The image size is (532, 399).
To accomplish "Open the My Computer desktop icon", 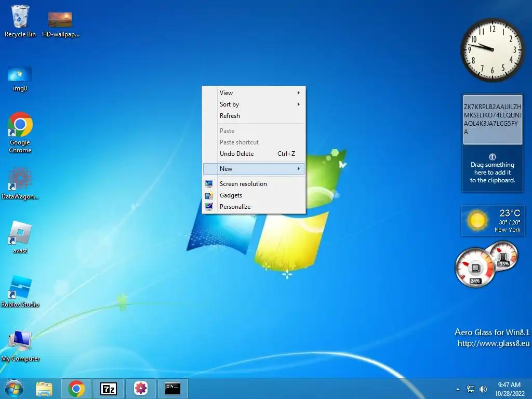I will 20,345.
